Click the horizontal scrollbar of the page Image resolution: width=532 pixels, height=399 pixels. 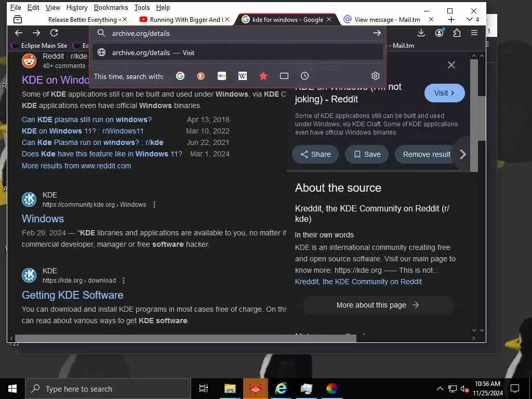pyautogui.click(x=185, y=338)
